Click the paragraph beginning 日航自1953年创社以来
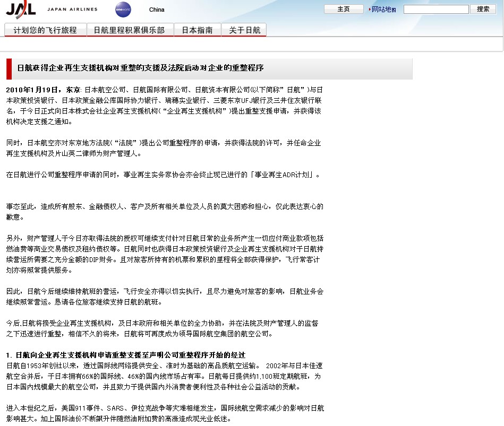The width and height of the screenshot is (504, 426). click(164, 376)
